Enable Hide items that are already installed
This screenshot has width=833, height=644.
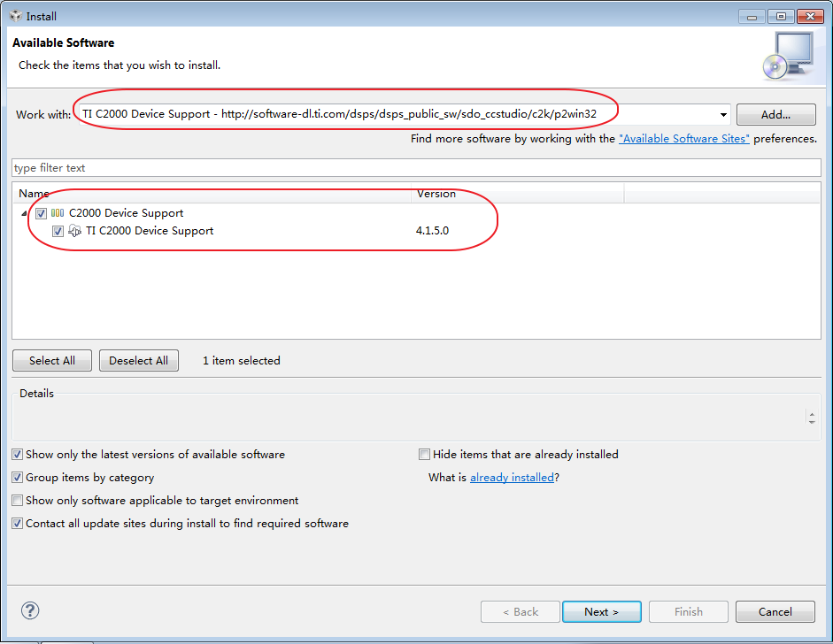(425, 455)
